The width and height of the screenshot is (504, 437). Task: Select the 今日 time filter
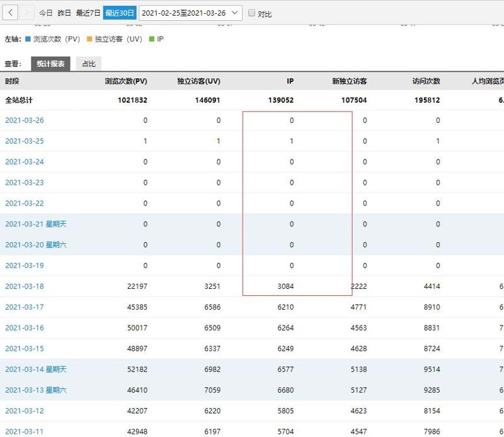pos(45,13)
